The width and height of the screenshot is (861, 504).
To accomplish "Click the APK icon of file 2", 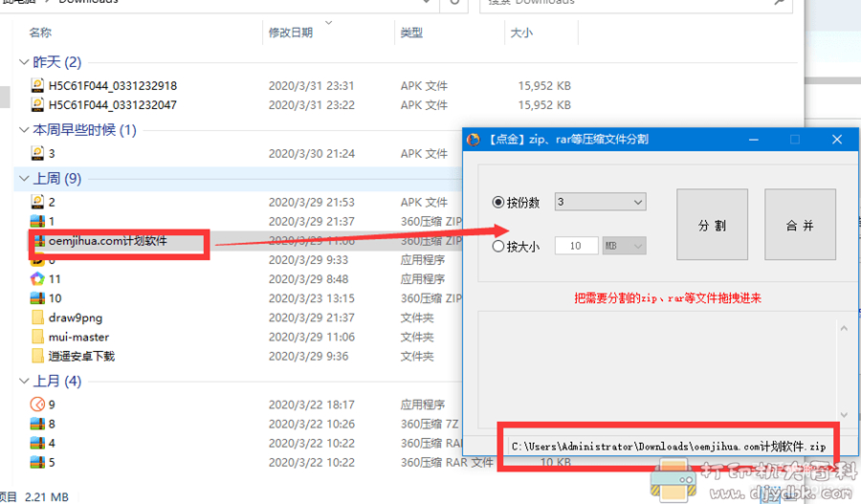I will coord(37,202).
